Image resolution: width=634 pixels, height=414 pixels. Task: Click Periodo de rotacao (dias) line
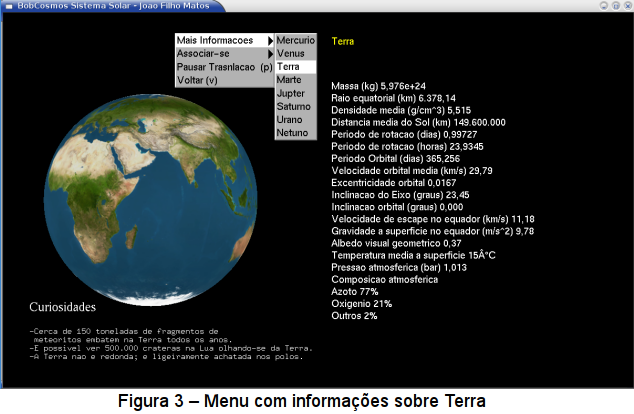(x=404, y=135)
